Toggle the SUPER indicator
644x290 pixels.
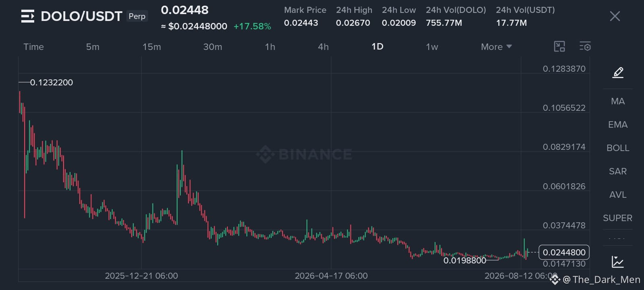point(618,218)
